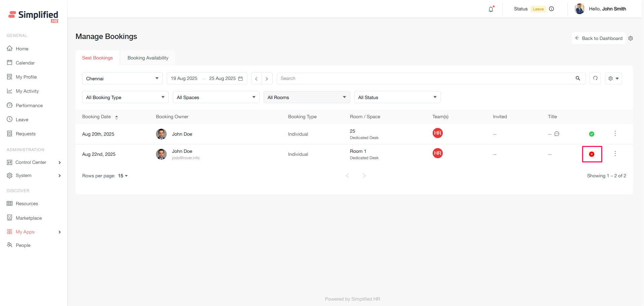
Task: Expand the All Booking Type filter
Action: pos(125,97)
